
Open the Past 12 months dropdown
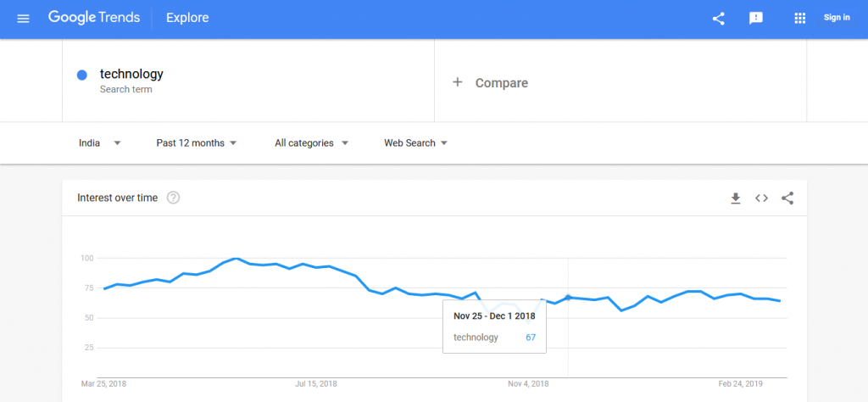pos(197,142)
